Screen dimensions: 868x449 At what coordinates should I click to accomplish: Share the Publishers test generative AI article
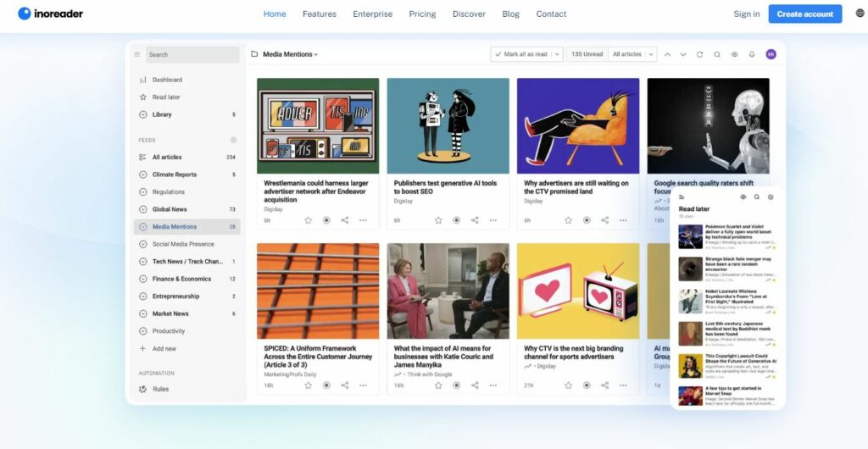pos(475,220)
